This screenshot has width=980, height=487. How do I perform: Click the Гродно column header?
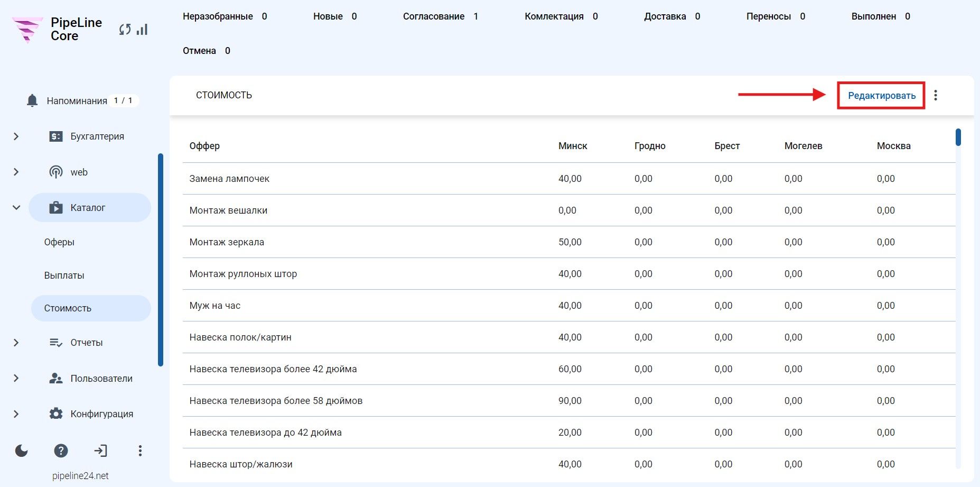click(650, 146)
